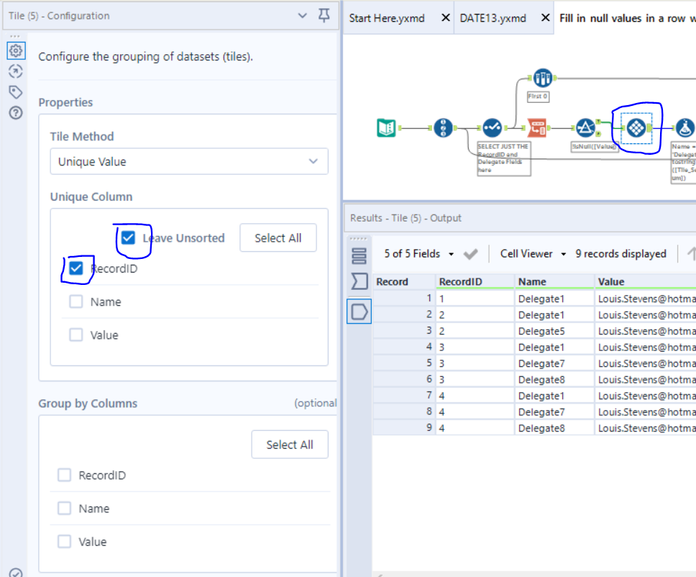The height and width of the screenshot is (577, 696).
Task: Click the drag handle dots in Results sidebar
Action: 359,239
